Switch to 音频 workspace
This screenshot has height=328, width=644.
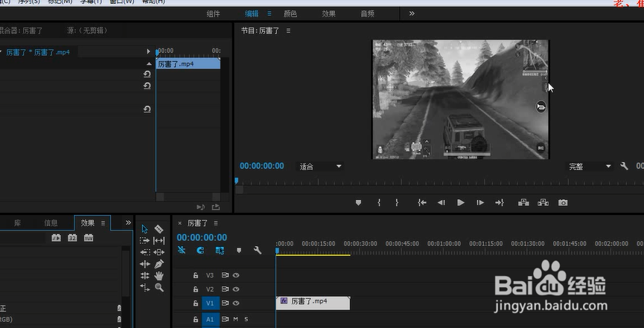367,13
